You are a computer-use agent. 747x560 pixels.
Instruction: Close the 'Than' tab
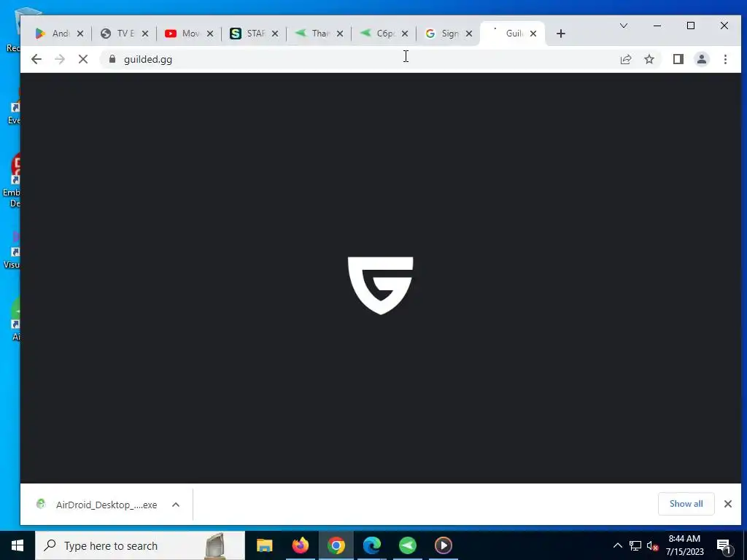tap(340, 34)
